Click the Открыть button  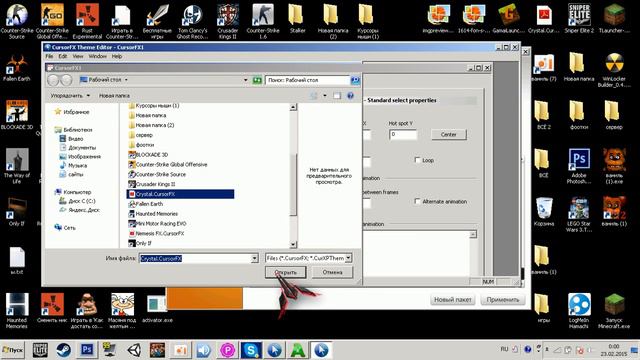tap(285, 272)
